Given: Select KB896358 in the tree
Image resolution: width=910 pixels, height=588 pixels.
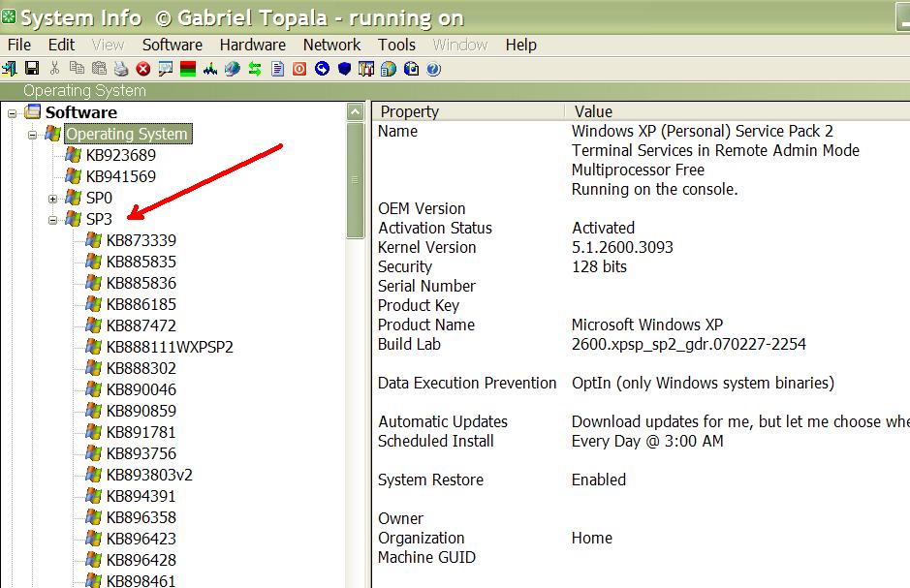Looking at the screenshot, I should click(141, 517).
